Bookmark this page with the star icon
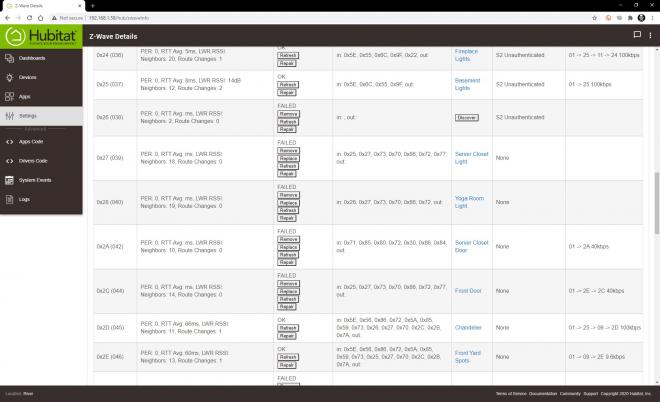 click(x=594, y=18)
